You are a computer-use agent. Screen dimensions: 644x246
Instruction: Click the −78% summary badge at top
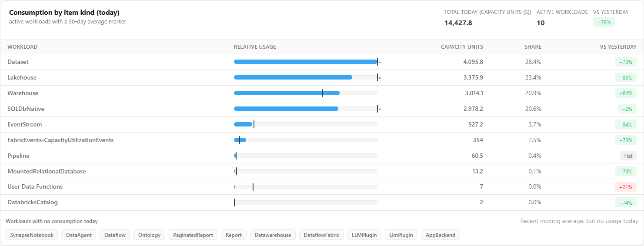pyautogui.click(x=604, y=22)
